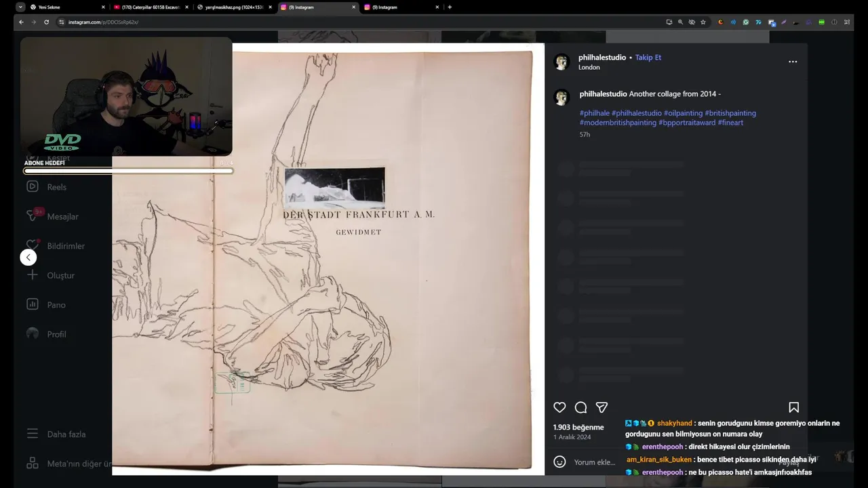The width and height of the screenshot is (868, 488).
Task: Open the #philhalestudio hashtag
Action: 637,113
